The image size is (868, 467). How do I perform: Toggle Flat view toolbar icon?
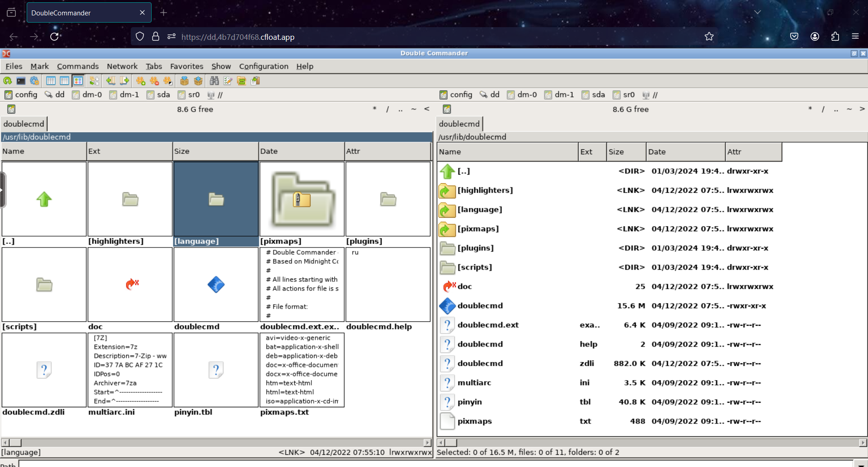[x=94, y=81]
